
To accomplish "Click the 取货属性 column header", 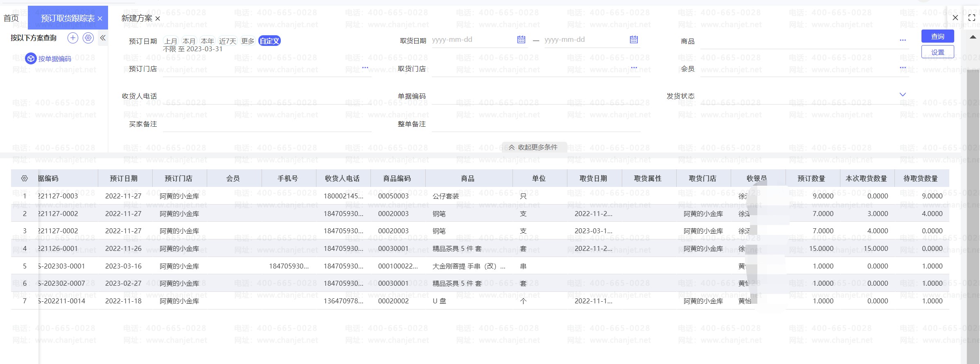I will (649, 178).
